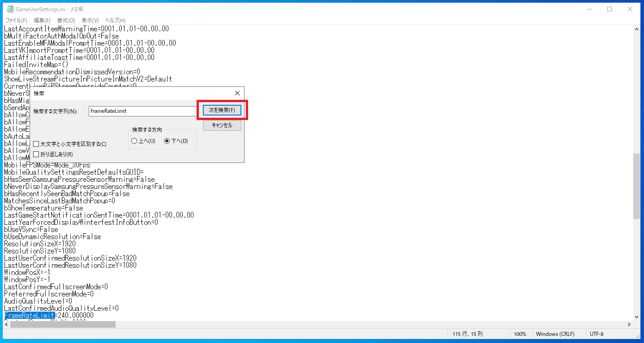Click the horizontal scrollbar right arrow
The width and height of the screenshot is (644, 343).
coord(629,325)
